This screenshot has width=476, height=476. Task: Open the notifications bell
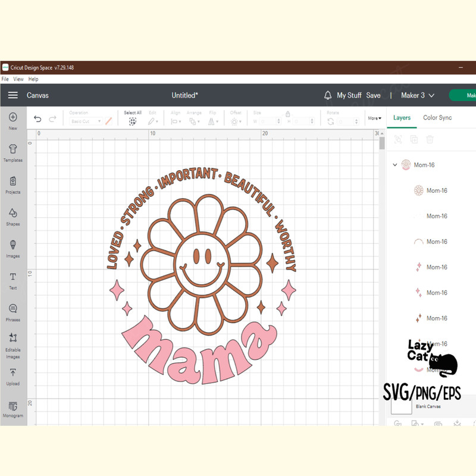327,95
